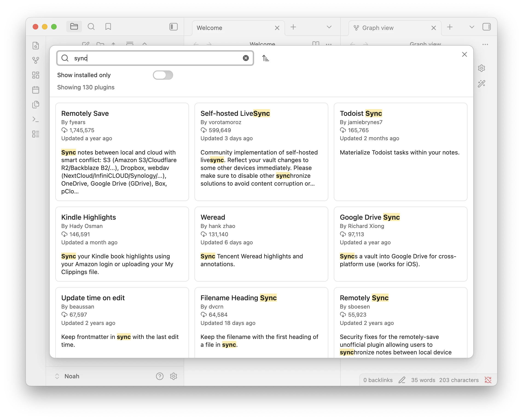This screenshot has height=420, width=523.
Task: Toggle Show installed only switch
Action: pyautogui.click(x=163, y=75)
